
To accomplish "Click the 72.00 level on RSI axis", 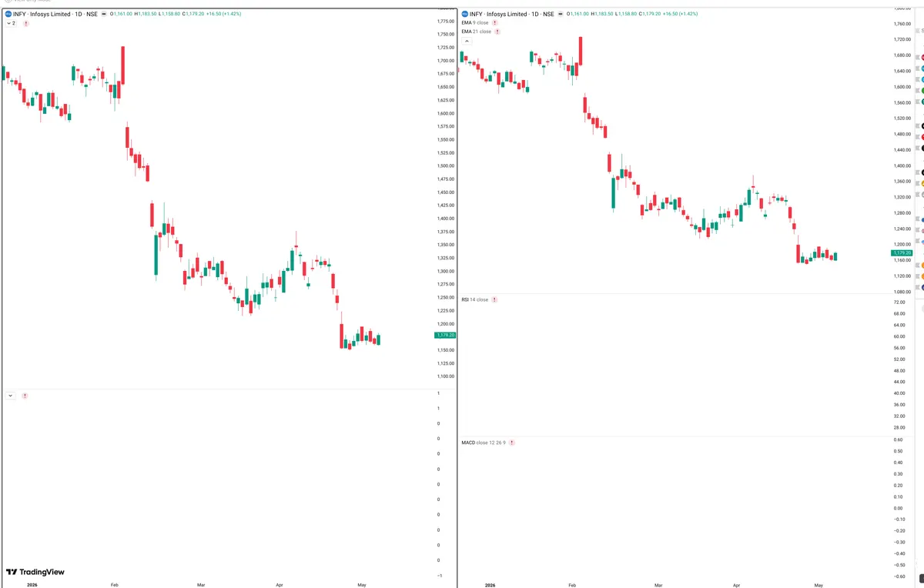I will coord(899,302).
